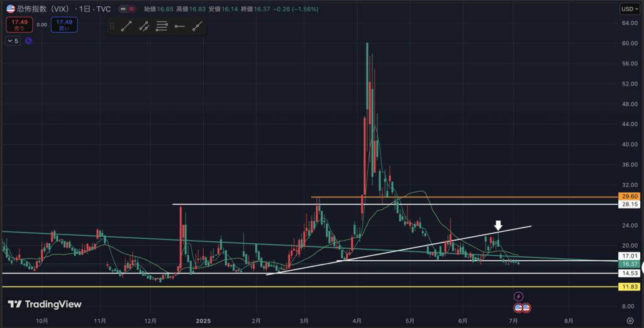Click the 10月 label on time axis
644x328 pixels.
[42, 320]
